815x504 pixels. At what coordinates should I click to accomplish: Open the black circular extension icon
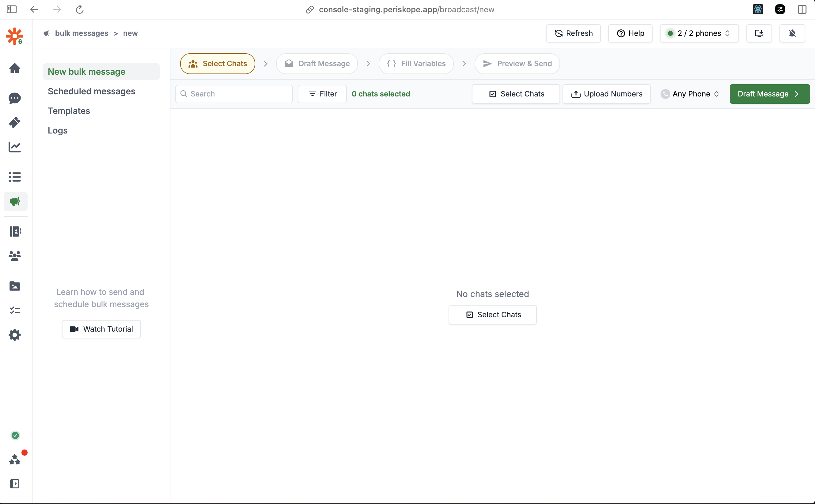[780, 9]
